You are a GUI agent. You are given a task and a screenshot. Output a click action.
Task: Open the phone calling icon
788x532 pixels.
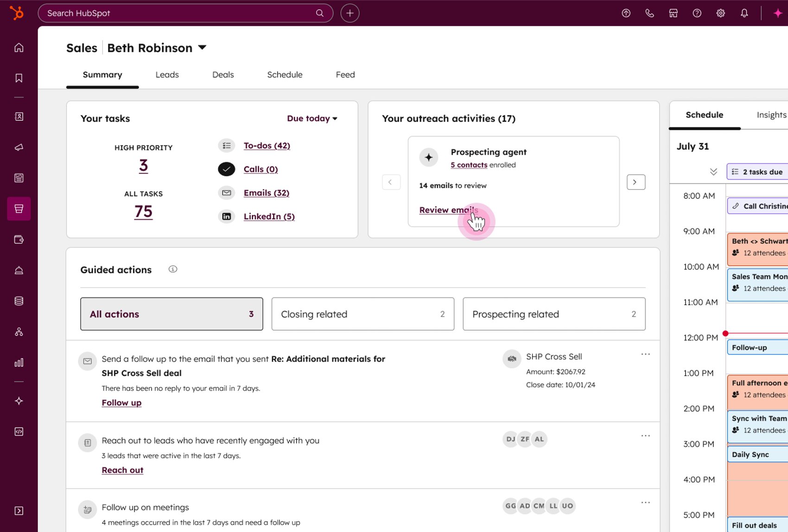[x=649, y=13]
